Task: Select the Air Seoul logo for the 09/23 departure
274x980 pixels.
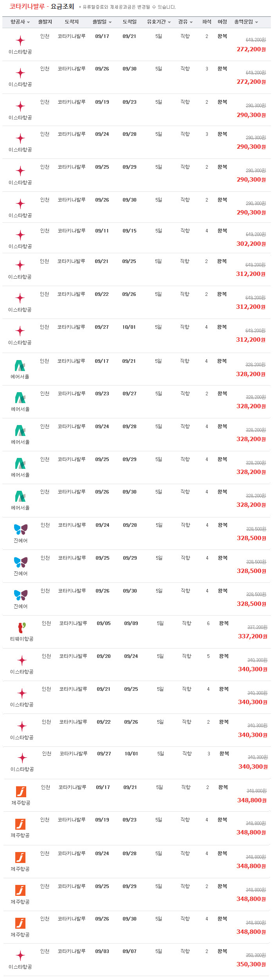Action: 20,398
